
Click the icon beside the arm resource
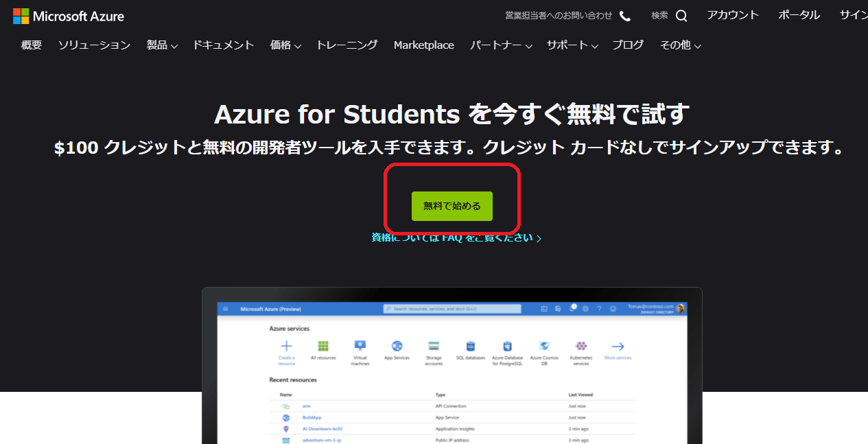(x=286, y=406)
